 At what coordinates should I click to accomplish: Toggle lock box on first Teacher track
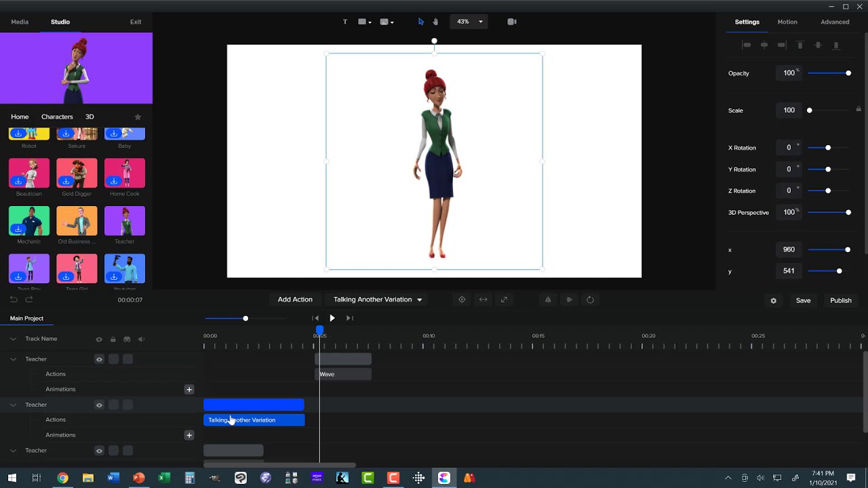point(113,359)
